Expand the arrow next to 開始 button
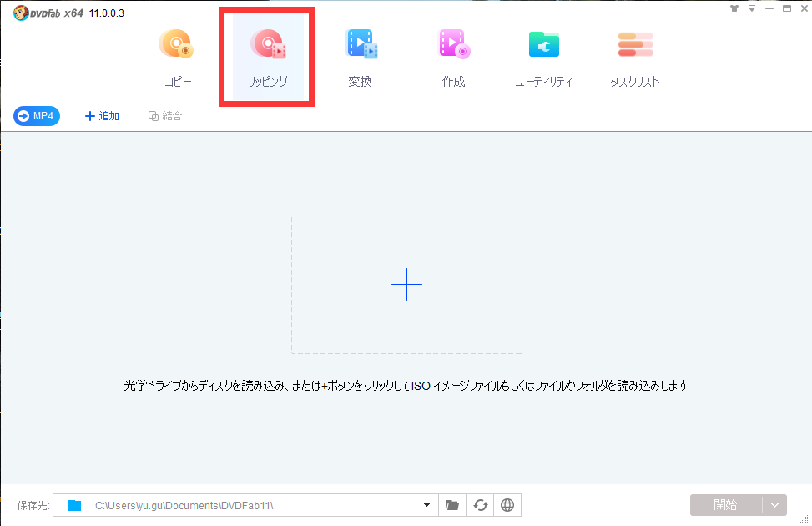 (x=774, y=505)
